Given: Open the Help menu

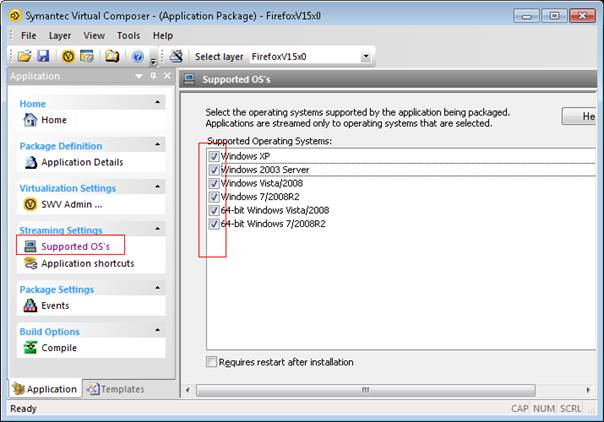Looking at the screenshot, I should pos(163,35).
